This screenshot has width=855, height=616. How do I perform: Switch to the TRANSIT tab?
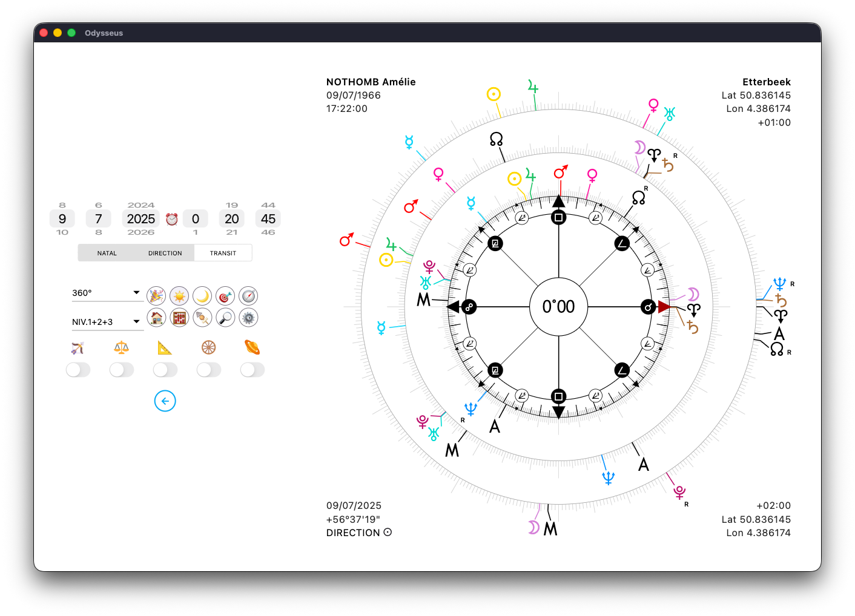pos(223,253)
